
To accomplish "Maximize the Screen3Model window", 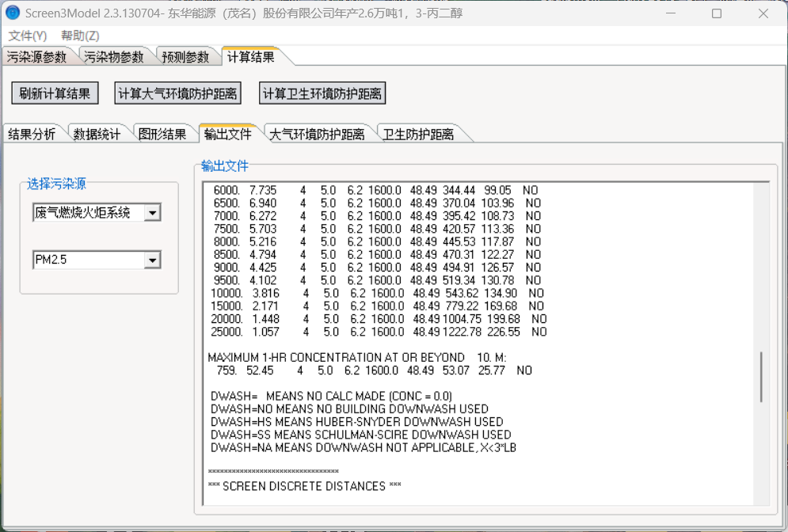I will click(718, 13).
